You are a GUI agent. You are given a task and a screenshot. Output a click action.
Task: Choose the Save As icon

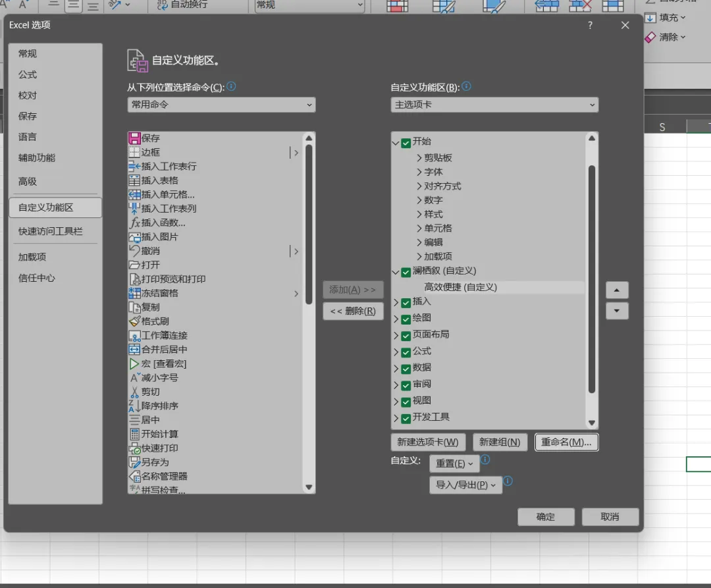(135, 462)
